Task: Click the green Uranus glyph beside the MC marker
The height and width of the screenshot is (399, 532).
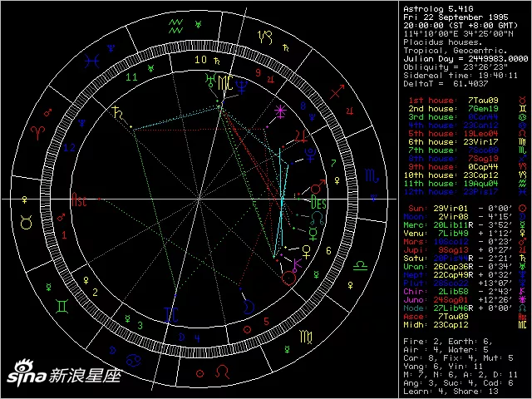Action: tap(210, 81)
